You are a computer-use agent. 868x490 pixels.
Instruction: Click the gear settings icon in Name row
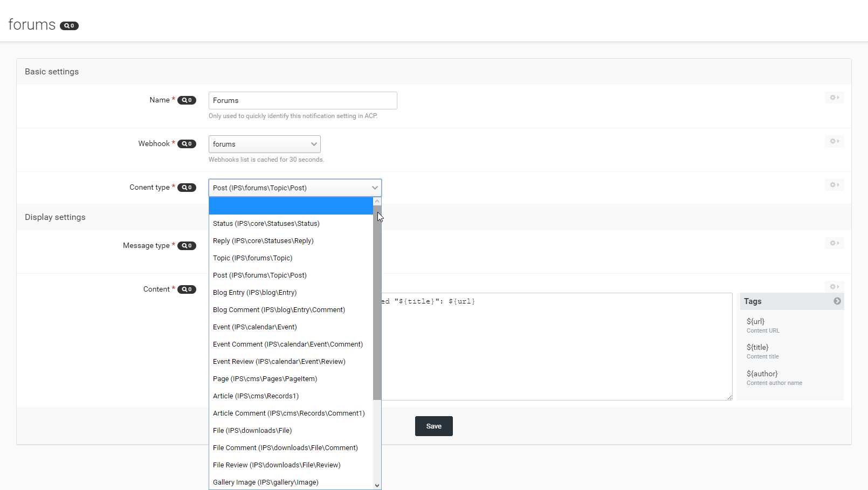(x=834, y=98)
